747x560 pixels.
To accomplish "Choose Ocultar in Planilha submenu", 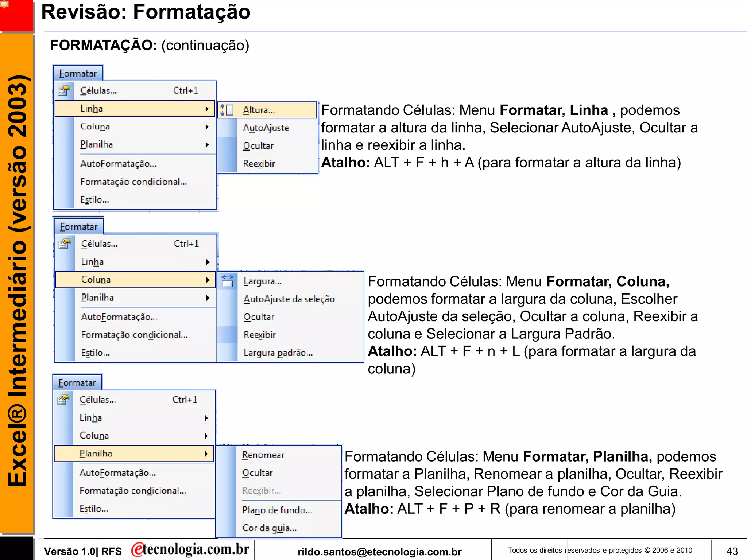I will tap(279, 473).
